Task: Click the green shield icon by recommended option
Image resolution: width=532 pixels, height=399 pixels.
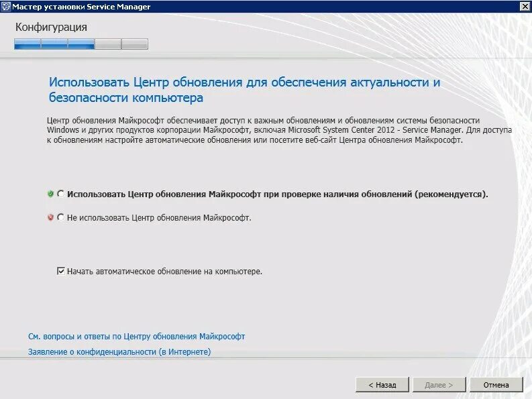Action: (50, 194)
